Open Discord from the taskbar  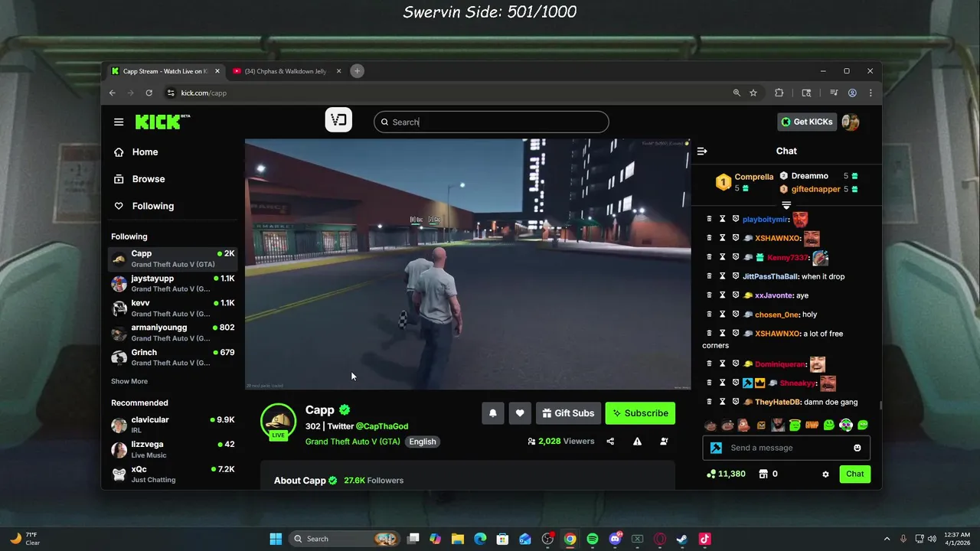tap(615, 539)
